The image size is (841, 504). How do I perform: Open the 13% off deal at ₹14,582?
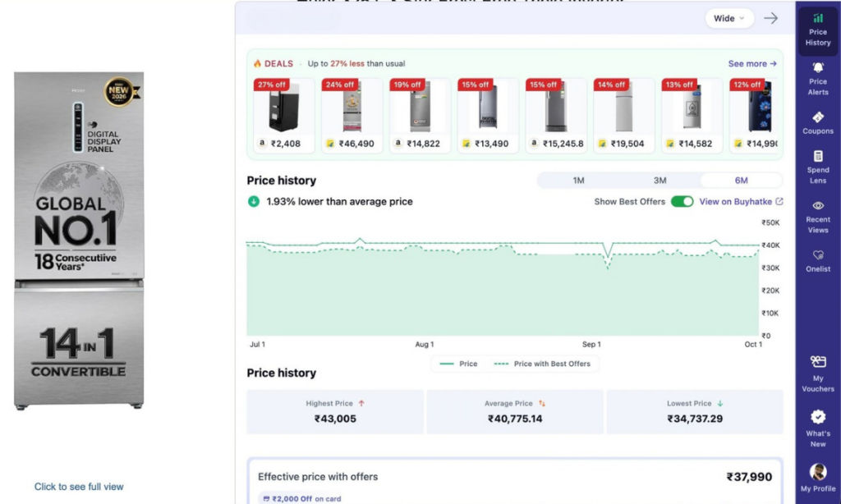pos(692,115)
